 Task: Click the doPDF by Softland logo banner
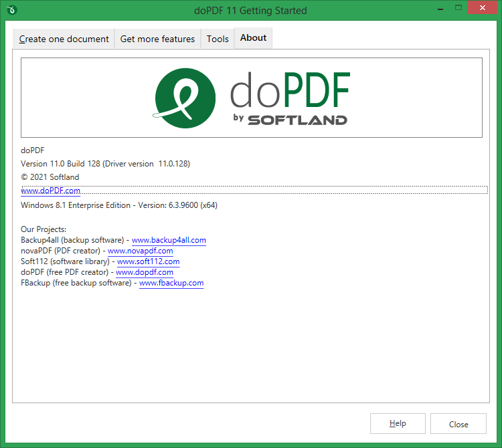tap(252, 98)
